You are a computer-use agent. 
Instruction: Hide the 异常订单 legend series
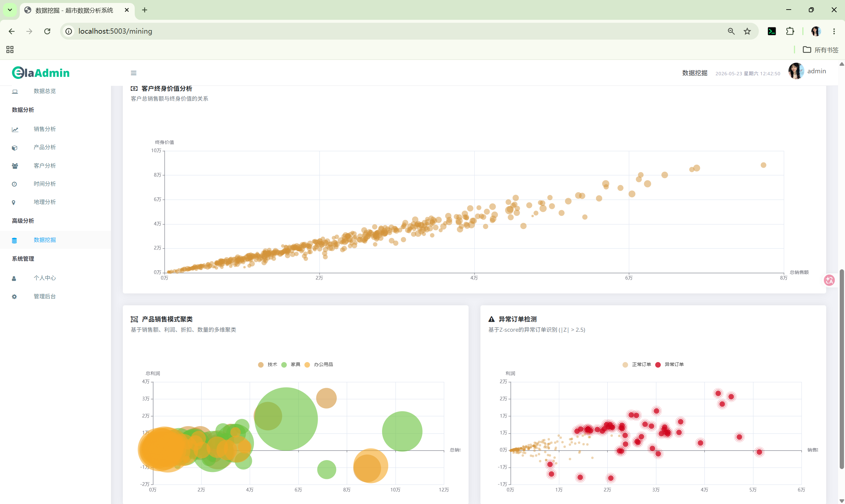point(669,364)
